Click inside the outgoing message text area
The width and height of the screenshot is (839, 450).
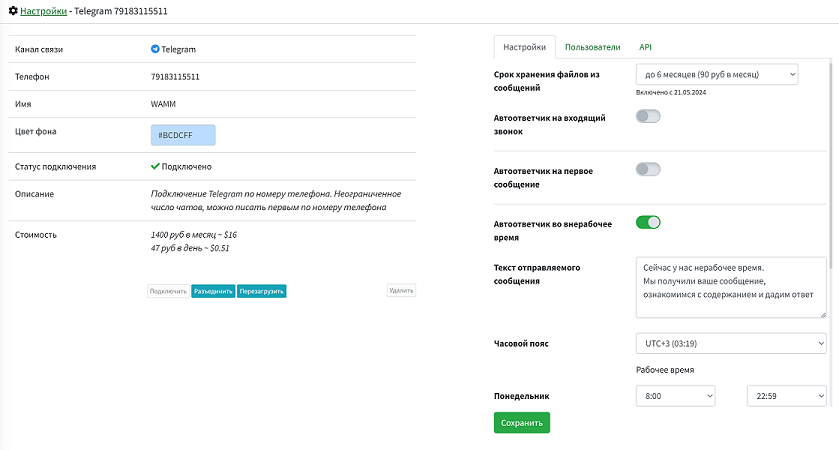tap(731, 287)
